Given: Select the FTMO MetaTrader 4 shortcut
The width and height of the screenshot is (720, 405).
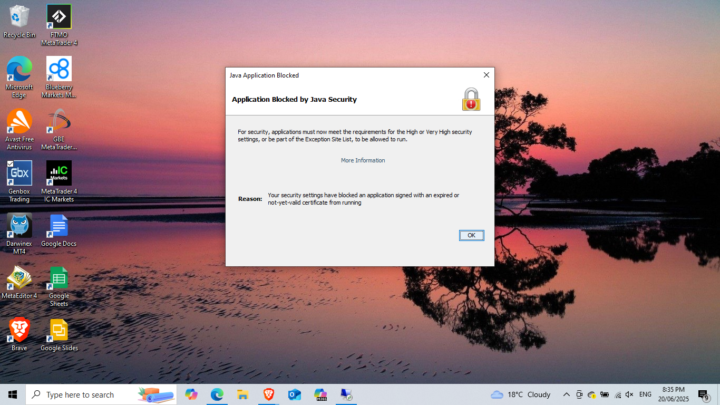Looking at the screenshot, I should (59, 25).
